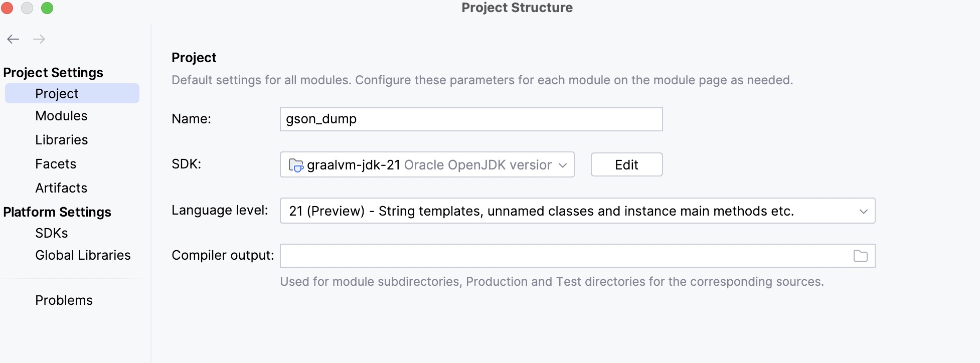This screenshot has height=363, width=980.
Task: Open the graalvm-jdk-21 SDK combo box
Action: [x=426, y=165]
